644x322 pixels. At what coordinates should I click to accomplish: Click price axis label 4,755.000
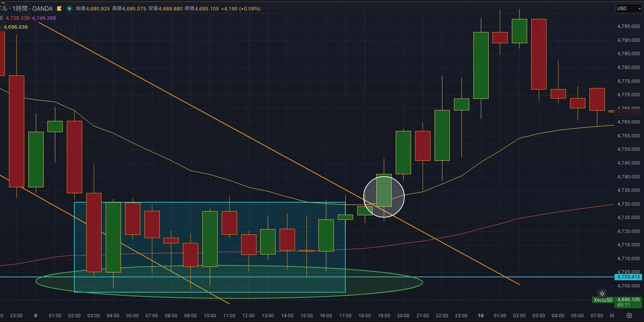[628, 136]
